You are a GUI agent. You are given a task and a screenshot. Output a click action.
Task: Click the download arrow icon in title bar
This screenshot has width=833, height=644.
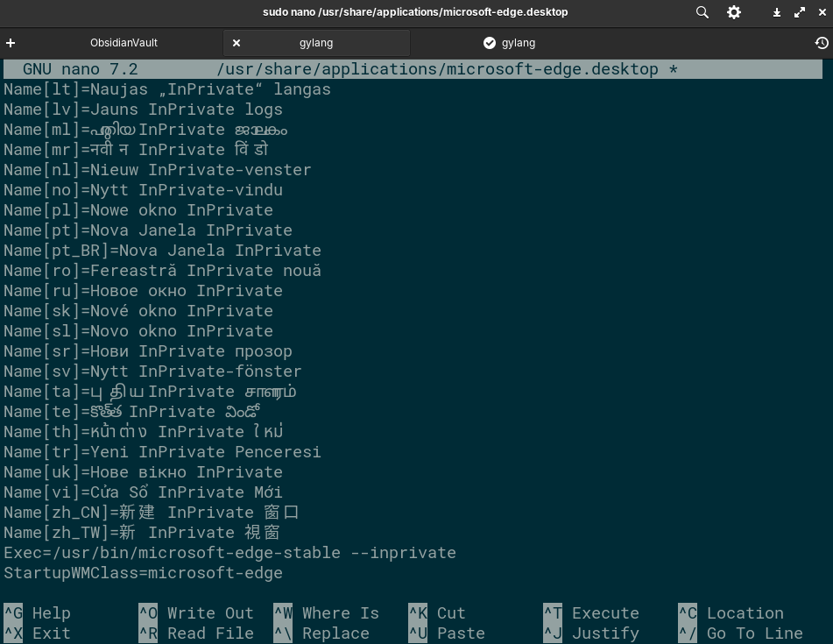click(x=777, y=12)
